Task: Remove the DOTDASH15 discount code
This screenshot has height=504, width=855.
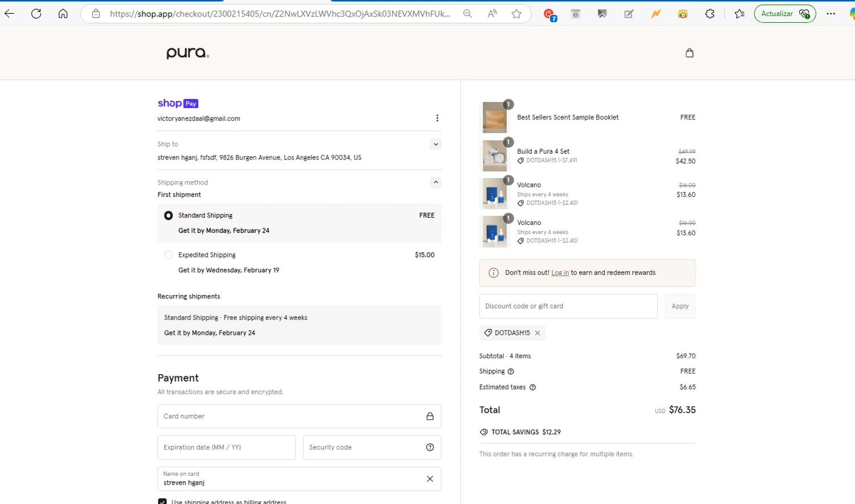Action: click(x=538, y=333)
